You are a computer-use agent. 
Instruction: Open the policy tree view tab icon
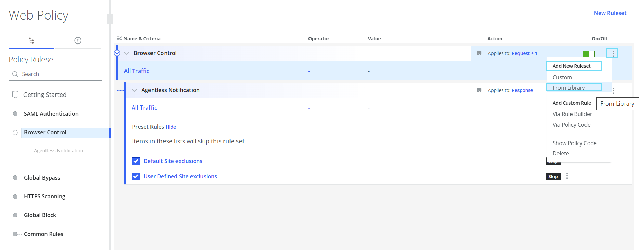click(x=31, y=41)
